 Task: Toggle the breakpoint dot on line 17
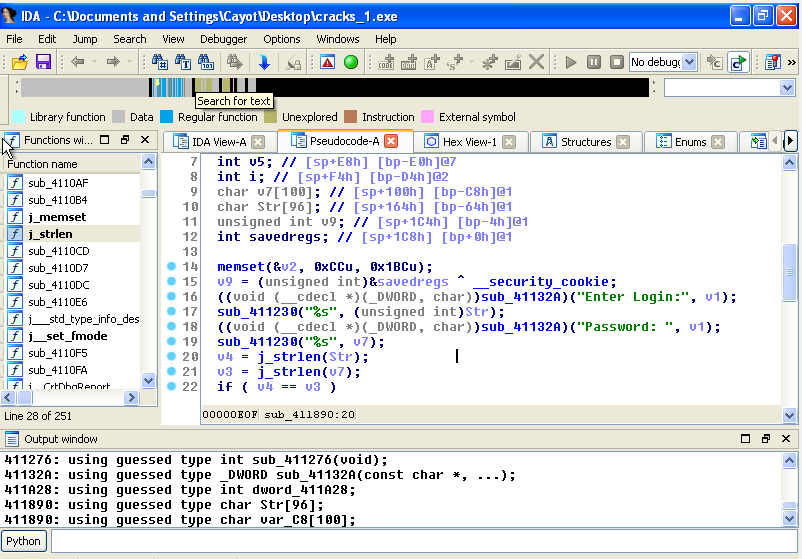(171, 311)
